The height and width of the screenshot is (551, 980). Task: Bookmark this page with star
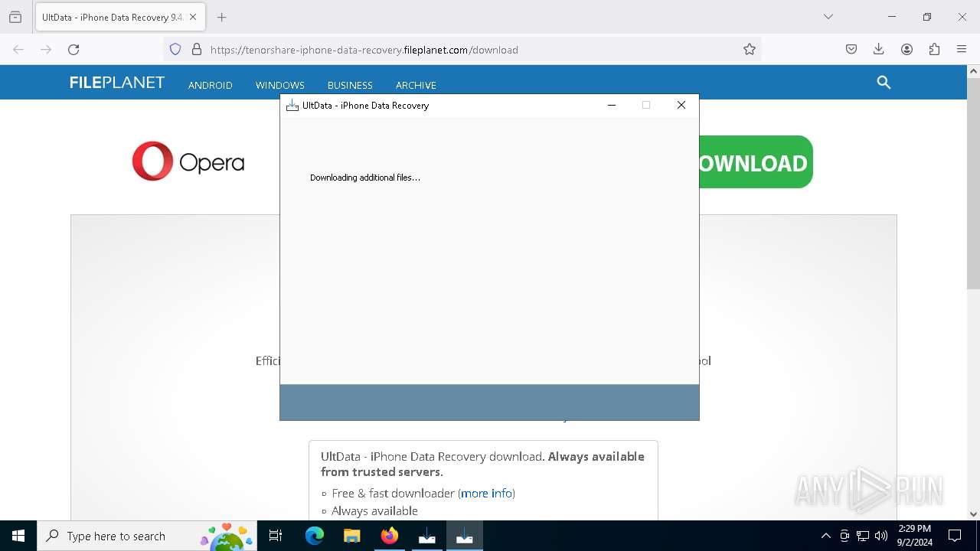(x=750, y=49)
